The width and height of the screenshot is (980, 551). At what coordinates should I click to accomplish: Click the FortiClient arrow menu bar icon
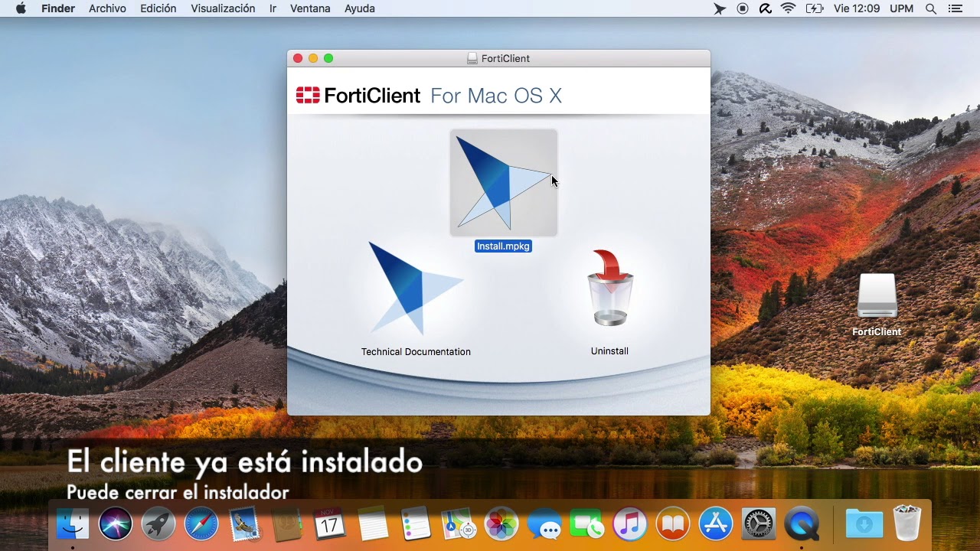pyautogui.click(x=720, y=8)
